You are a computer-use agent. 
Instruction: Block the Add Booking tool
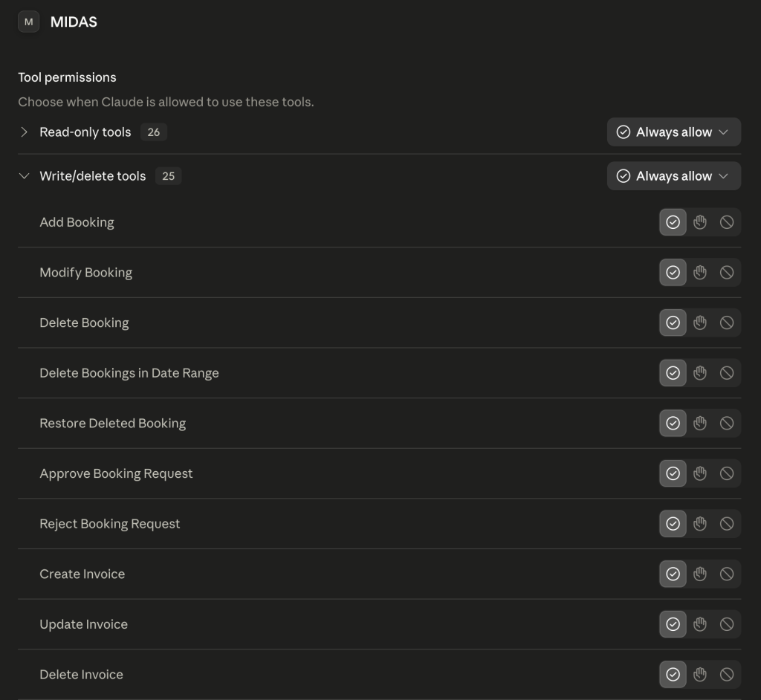click(x=727, y=222)
